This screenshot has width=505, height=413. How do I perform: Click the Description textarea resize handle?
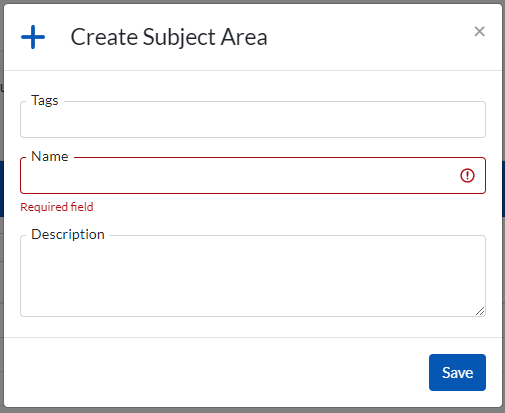[480, 311]
